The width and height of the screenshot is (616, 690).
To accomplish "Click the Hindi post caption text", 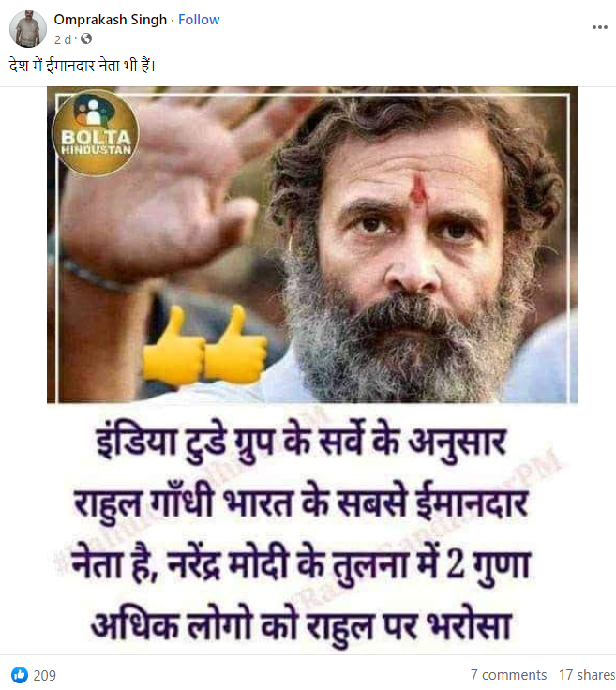I will point(83,66).
